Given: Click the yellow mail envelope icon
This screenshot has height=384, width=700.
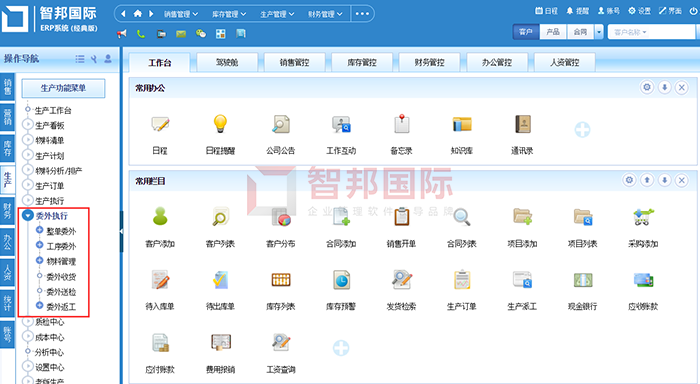Looking at the screenshot, I should pos(181,33).
